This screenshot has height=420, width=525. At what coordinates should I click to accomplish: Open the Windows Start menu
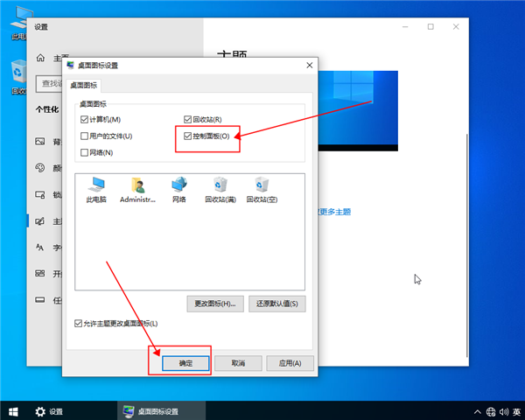coord(13,411)
